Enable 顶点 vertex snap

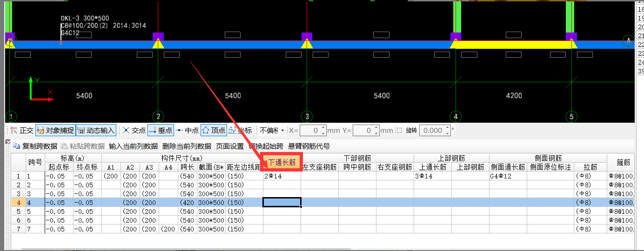(x=214, y=131)
